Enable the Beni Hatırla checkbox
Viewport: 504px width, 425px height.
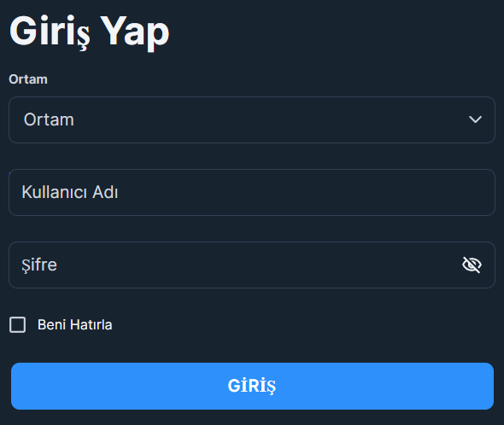click(17, 324)
